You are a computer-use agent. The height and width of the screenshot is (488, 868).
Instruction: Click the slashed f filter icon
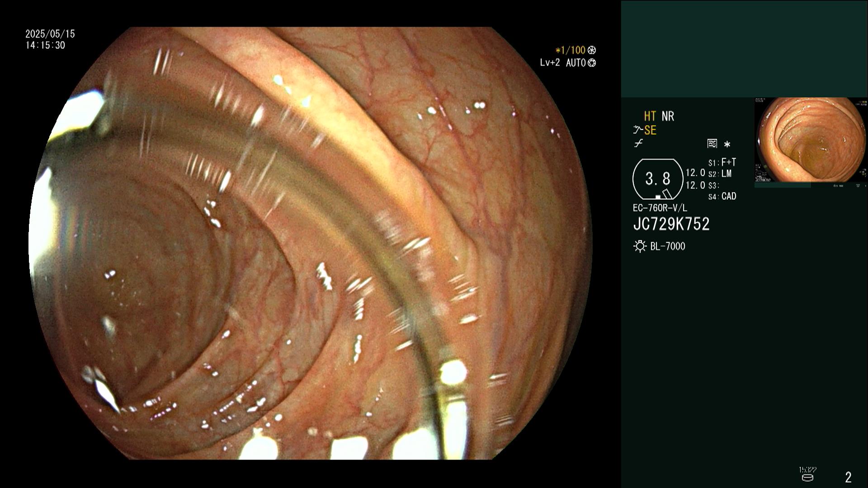coord(638,144)
